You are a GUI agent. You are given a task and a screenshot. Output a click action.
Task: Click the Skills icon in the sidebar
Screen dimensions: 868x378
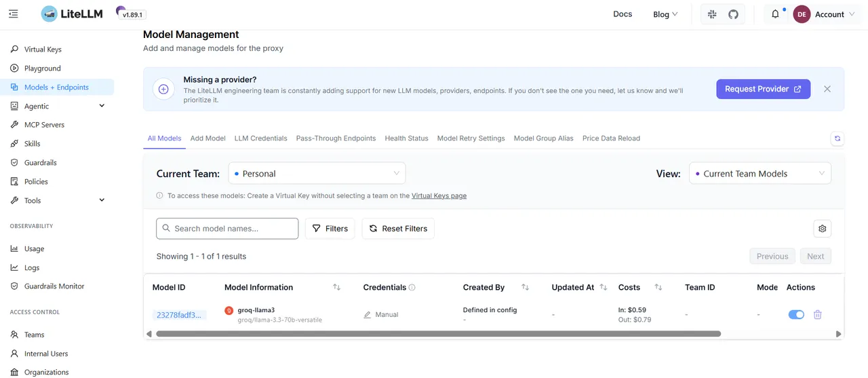click(x=14, y=144)
